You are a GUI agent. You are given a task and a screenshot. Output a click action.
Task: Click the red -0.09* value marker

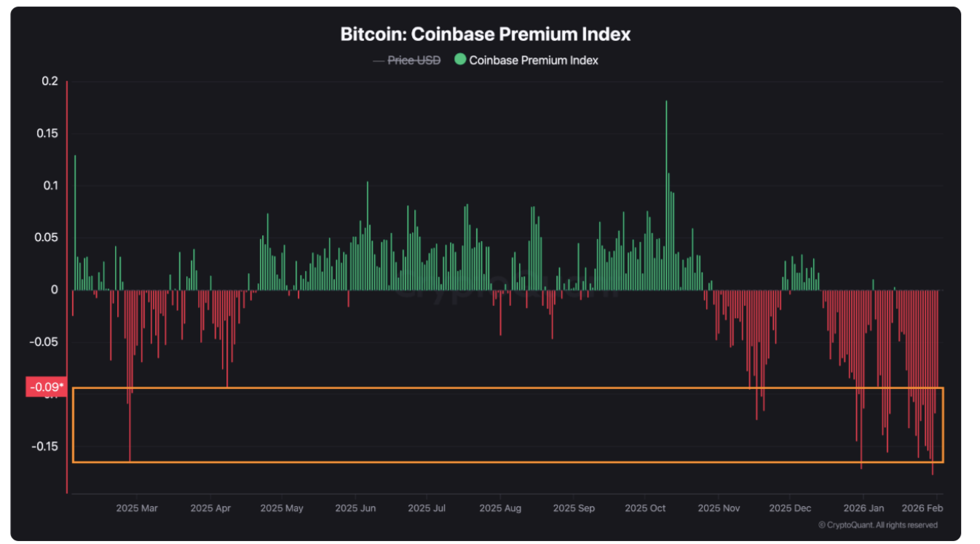[x=46, y=387]
